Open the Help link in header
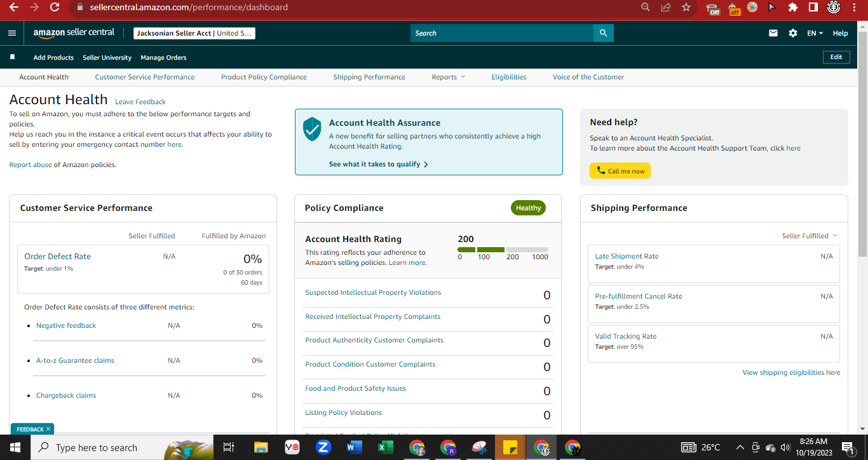The height and width of the screenshot is (460, 868). click(840, 33)
